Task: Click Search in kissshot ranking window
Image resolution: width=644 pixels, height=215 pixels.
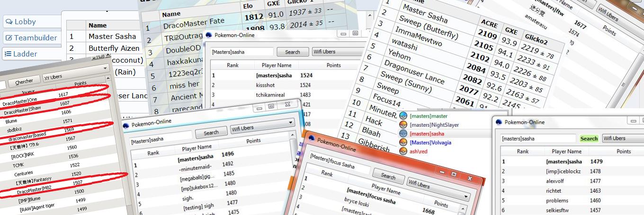Action: pos(293,52)
